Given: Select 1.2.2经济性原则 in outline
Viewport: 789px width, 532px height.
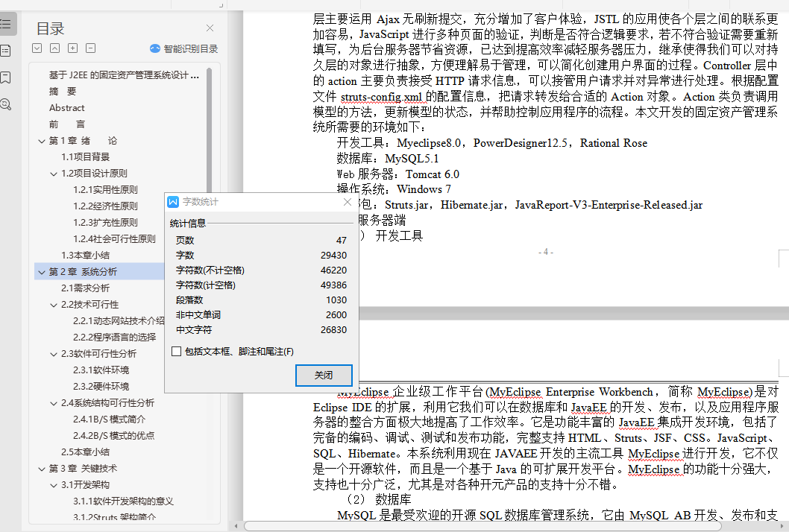Looking at the screenshot, I should coord(105,206).
